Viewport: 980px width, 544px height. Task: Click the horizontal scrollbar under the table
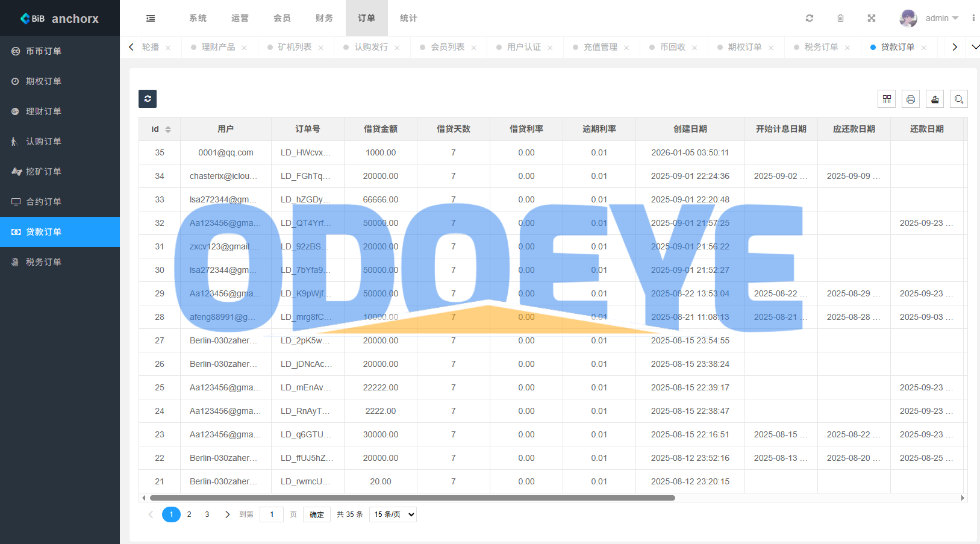[x=412, y=498]
